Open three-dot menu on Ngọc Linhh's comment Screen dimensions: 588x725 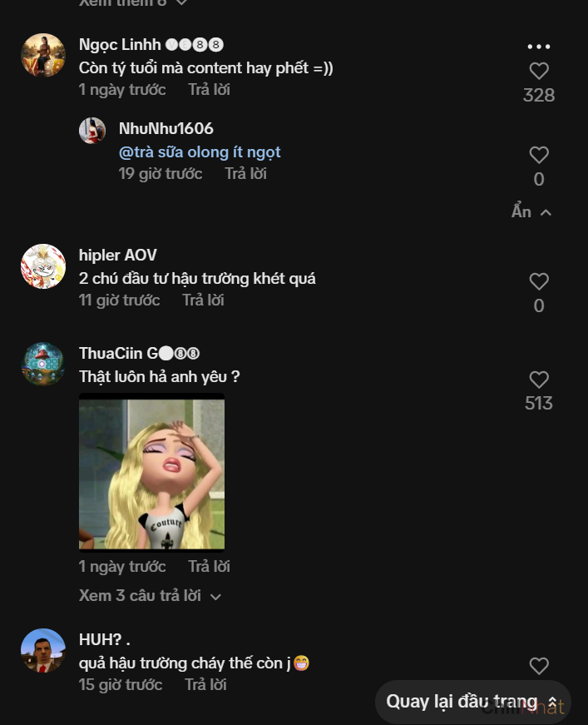tap(539, 47)
